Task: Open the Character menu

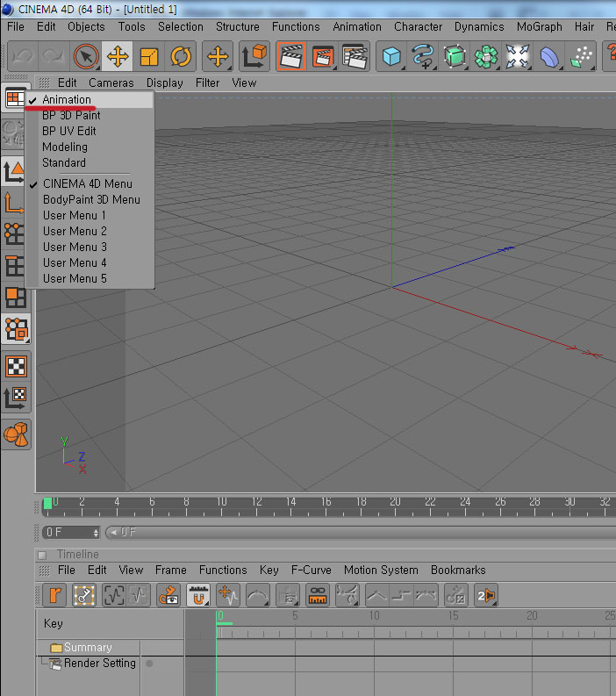Action: click(418, 26)
